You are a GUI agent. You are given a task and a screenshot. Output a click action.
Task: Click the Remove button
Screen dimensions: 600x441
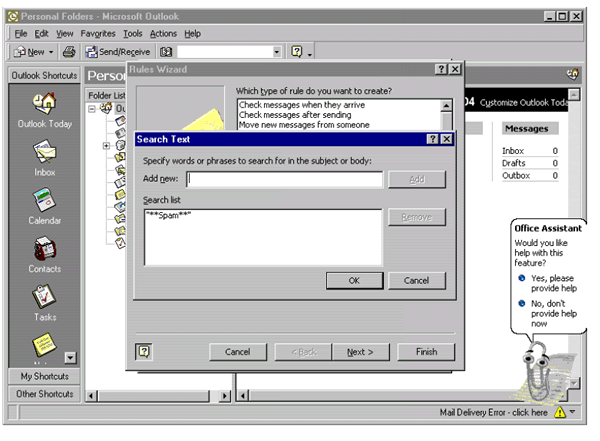point(417,217)
